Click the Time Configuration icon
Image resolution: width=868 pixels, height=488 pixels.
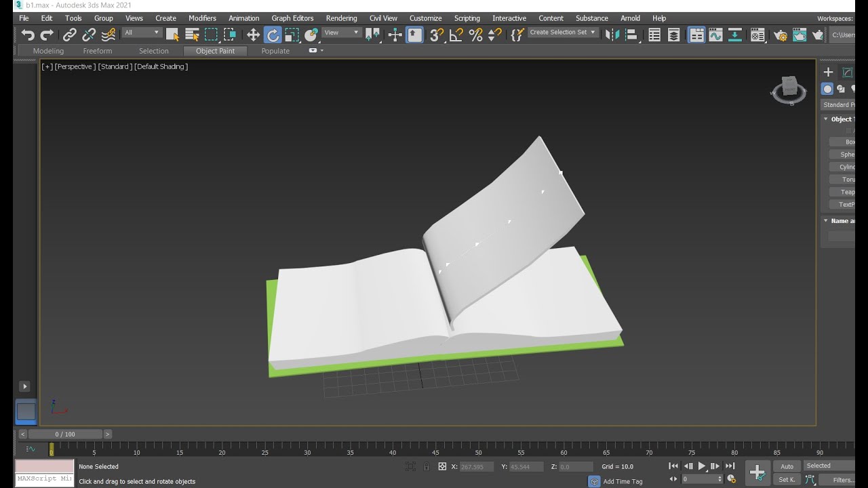tap(732, 479)
